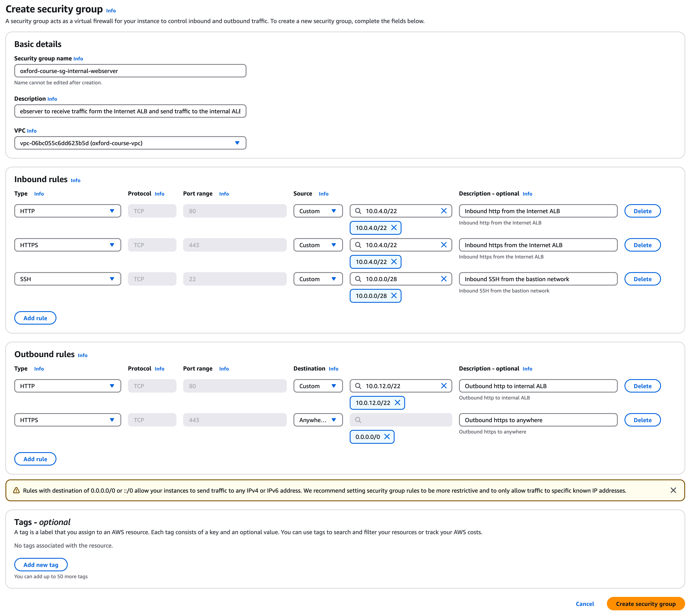Click the search magnifier in SSH source field
Viewport: 691px width, 616px height.
click(358, 279)
